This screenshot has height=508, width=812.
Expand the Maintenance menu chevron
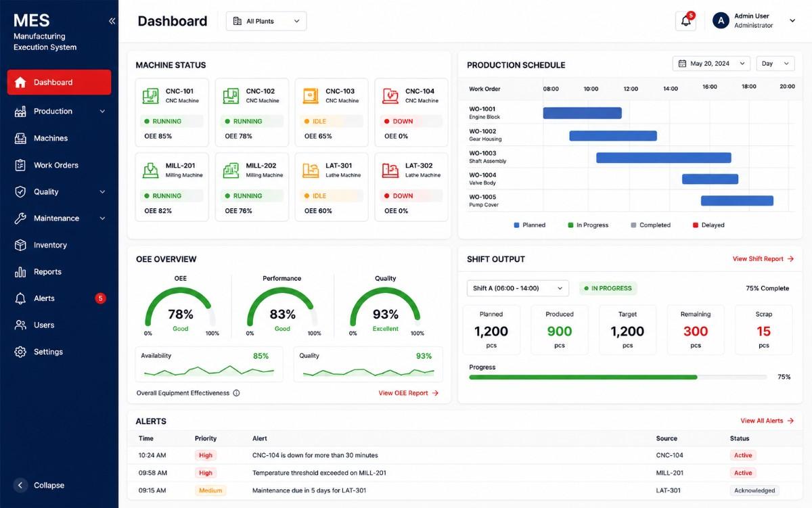pyautogui.click(x=102, y=218)
